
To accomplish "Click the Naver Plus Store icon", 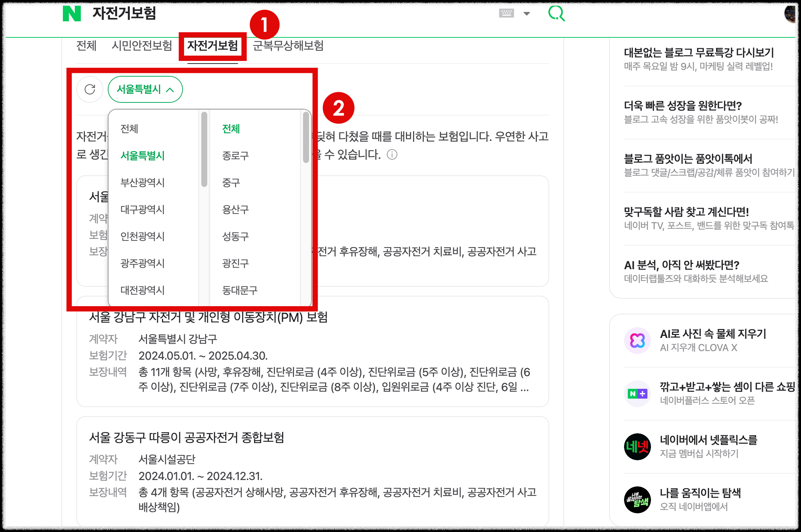I will coord(637,393).
